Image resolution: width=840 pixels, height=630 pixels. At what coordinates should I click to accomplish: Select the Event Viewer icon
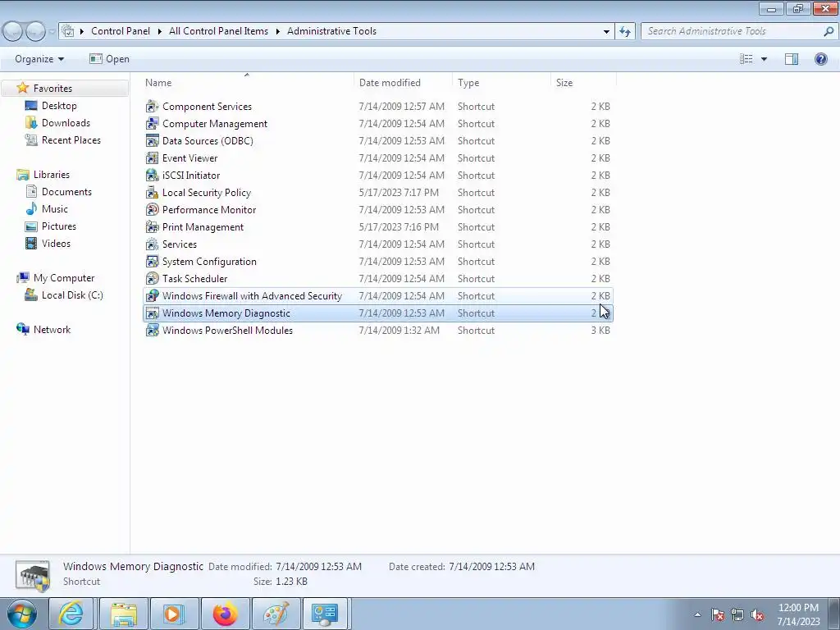point(152,158)
